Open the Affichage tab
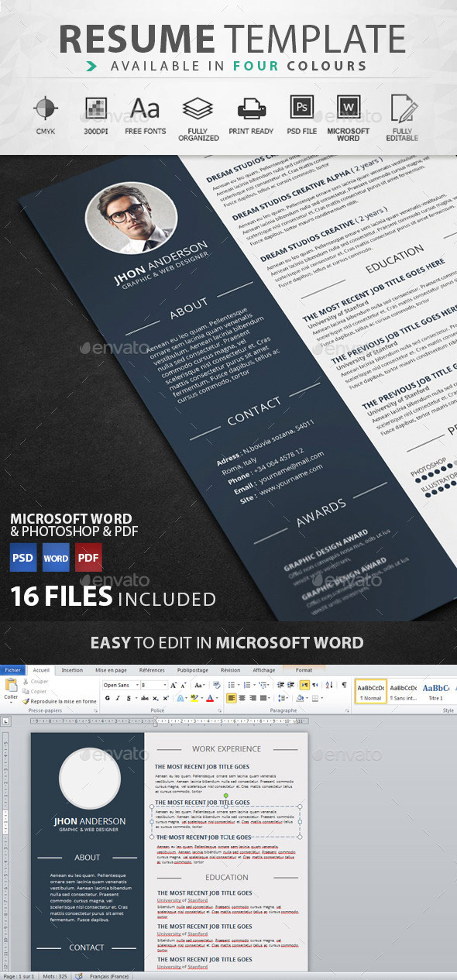This screenshot has width=457, height=980. pyautogui.click(x=264, y=670)
